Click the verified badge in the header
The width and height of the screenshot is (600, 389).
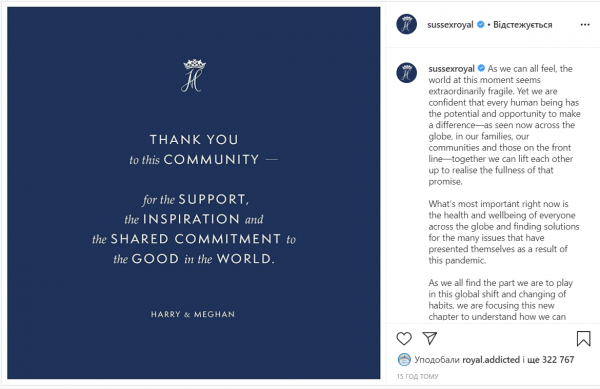pyautogui.click(x=481, y=24)
